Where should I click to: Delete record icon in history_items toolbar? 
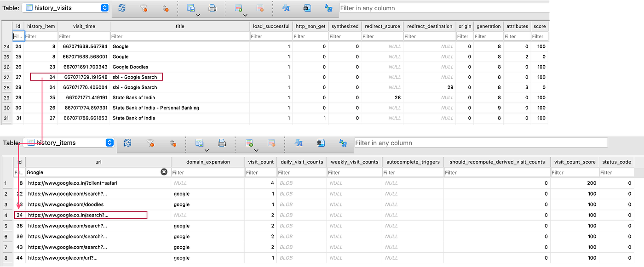coord(271,142)
